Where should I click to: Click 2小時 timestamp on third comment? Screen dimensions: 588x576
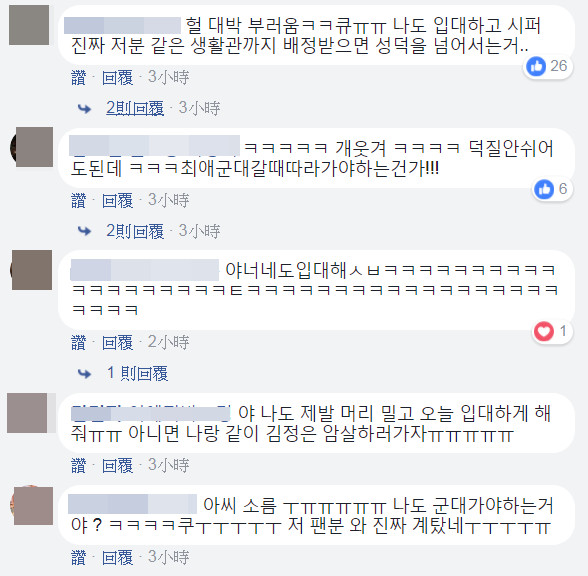point(168,342)
